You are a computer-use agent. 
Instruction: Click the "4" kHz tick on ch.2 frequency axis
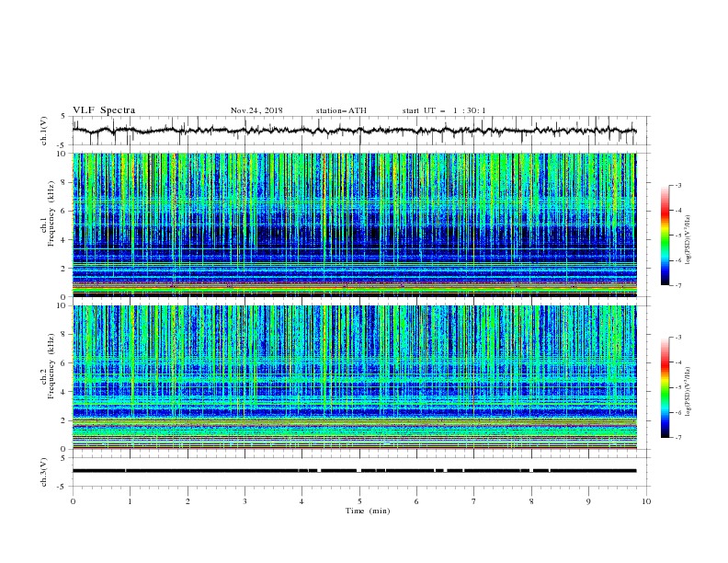(64, 392)
